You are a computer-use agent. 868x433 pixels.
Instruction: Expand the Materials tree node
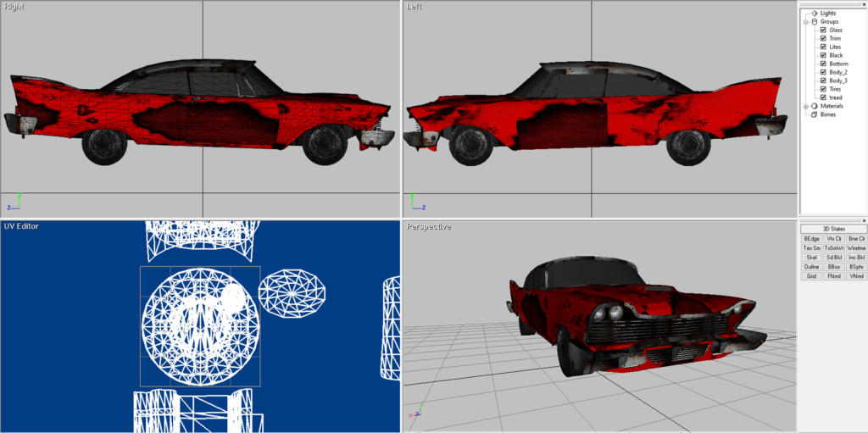806,106
